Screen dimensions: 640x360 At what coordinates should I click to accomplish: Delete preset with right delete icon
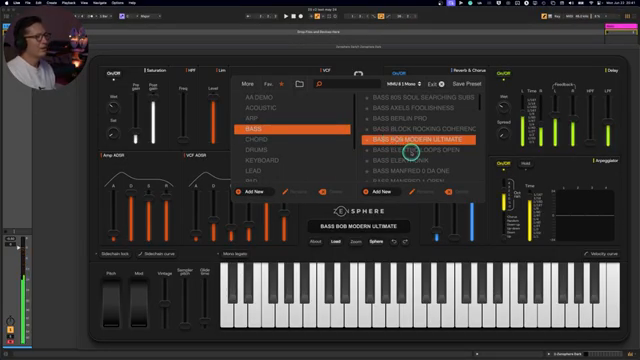pyautogui.click(x=449, y=192)
